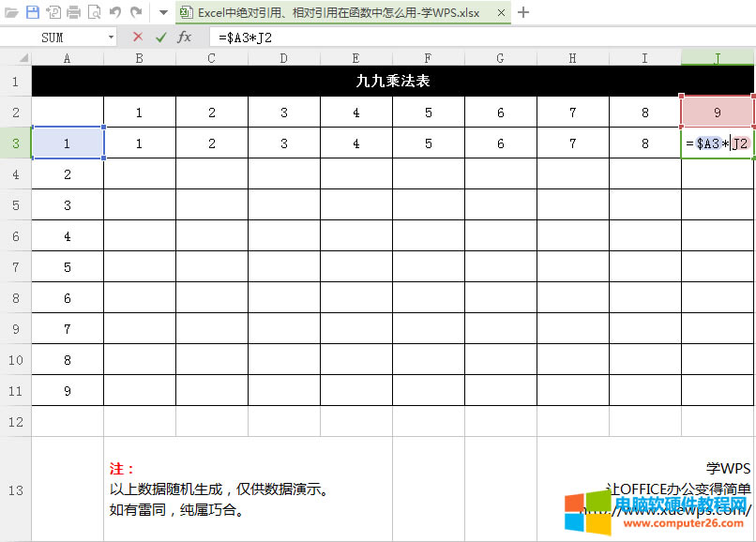Cancel formula entry using the red X
This screenshot has width=756, height=542.
point(138,36)
